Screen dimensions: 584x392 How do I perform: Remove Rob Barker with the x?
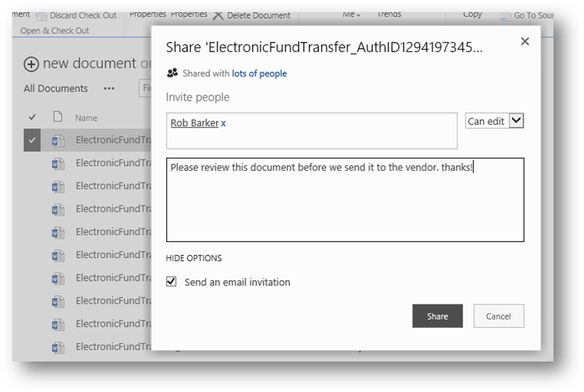click(x=224, y=123)
